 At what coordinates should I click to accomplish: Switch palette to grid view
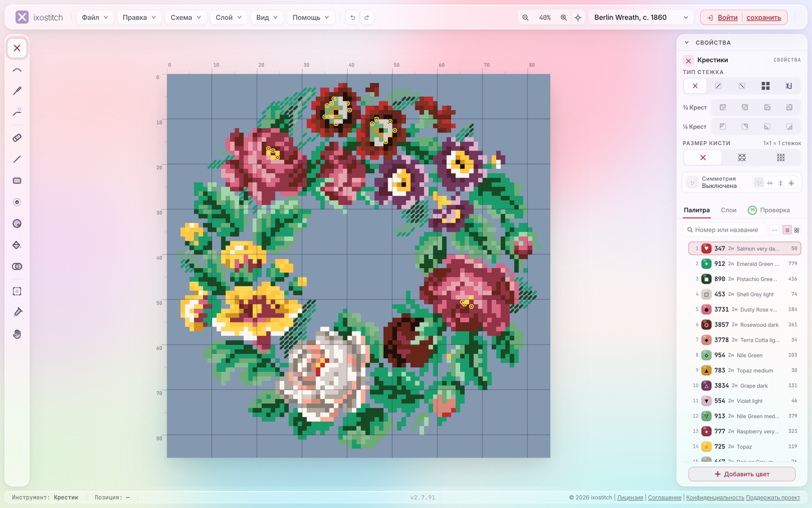pos(797,230)
